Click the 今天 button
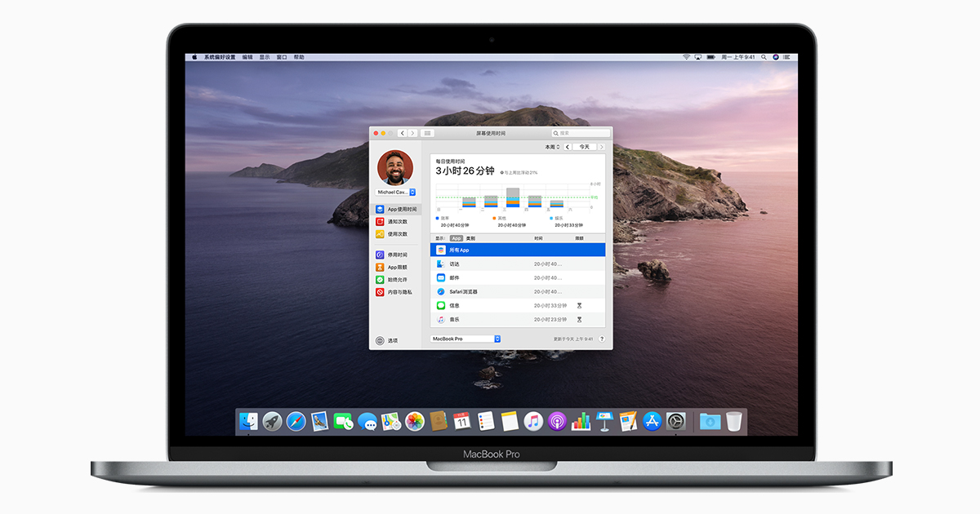 coord(584,147)
